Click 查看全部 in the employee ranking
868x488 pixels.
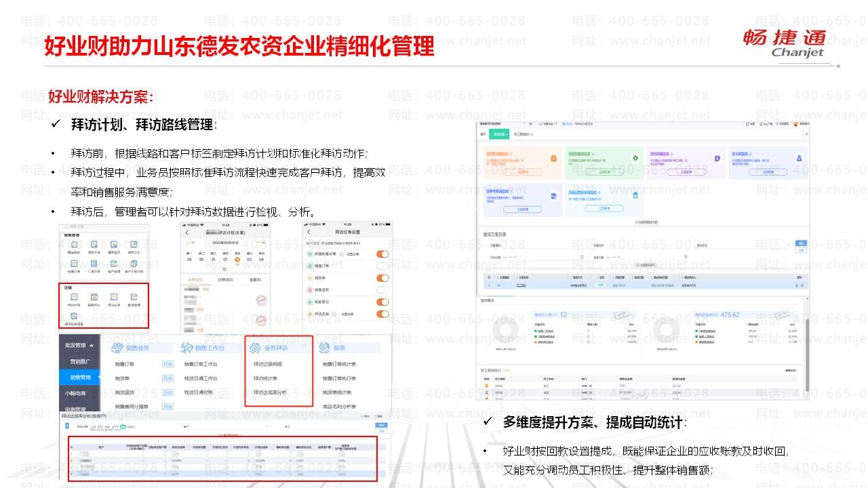793,370
